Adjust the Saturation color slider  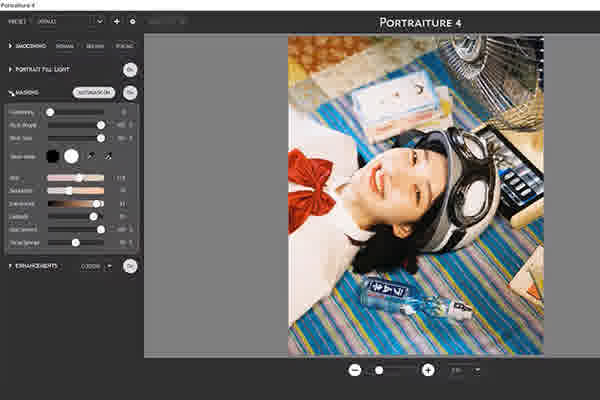pos(75,191)
